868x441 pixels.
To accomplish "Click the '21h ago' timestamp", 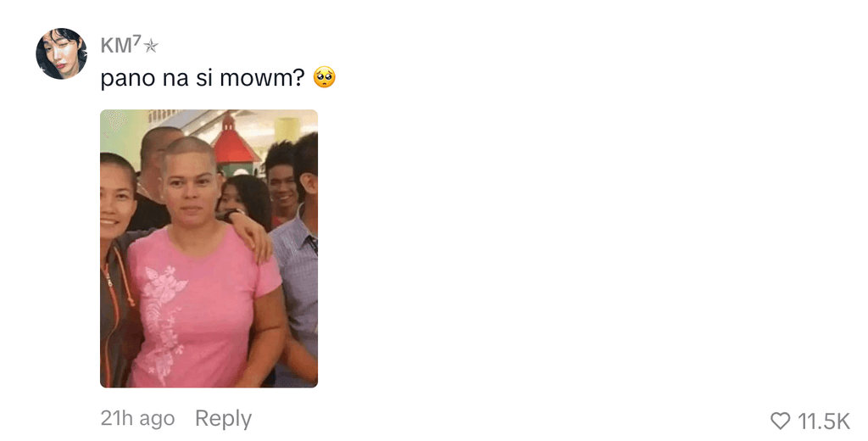I will coord(137,418).
